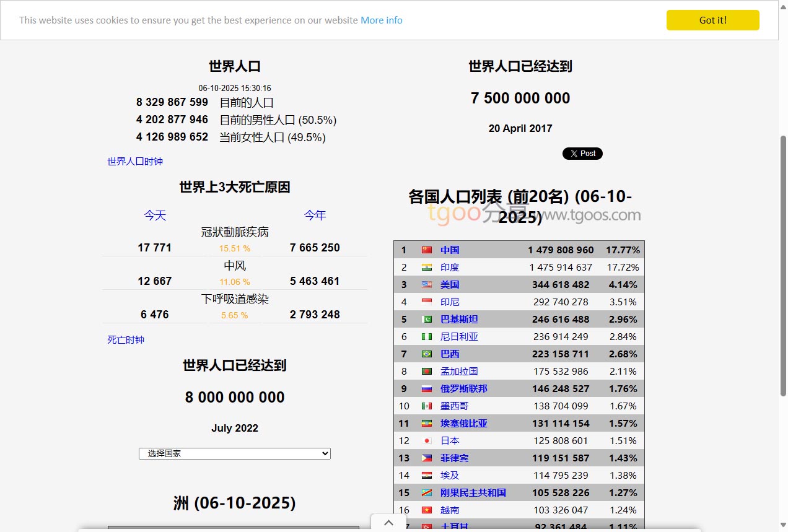Image resolution: width=788 pixels, height=532 pixels.
Task: Open the 世界人口时钟 link
Action: point(135,162)
